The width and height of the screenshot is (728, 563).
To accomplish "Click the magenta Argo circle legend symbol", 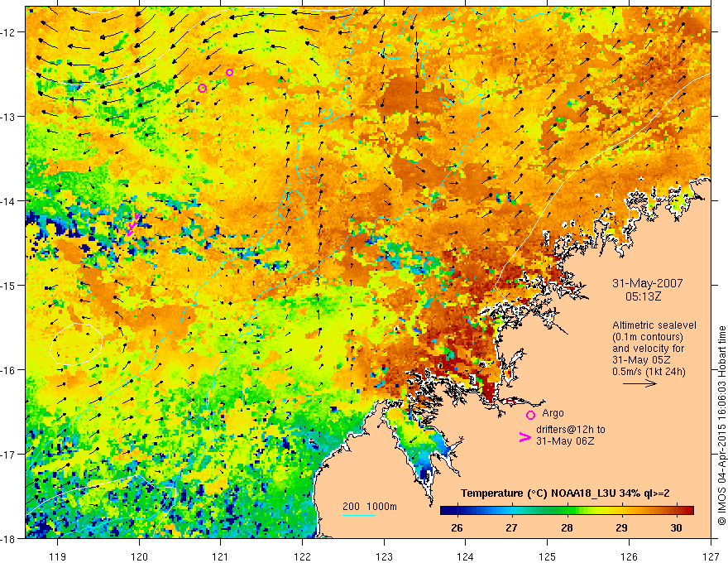I will click(x=530, y=415).
